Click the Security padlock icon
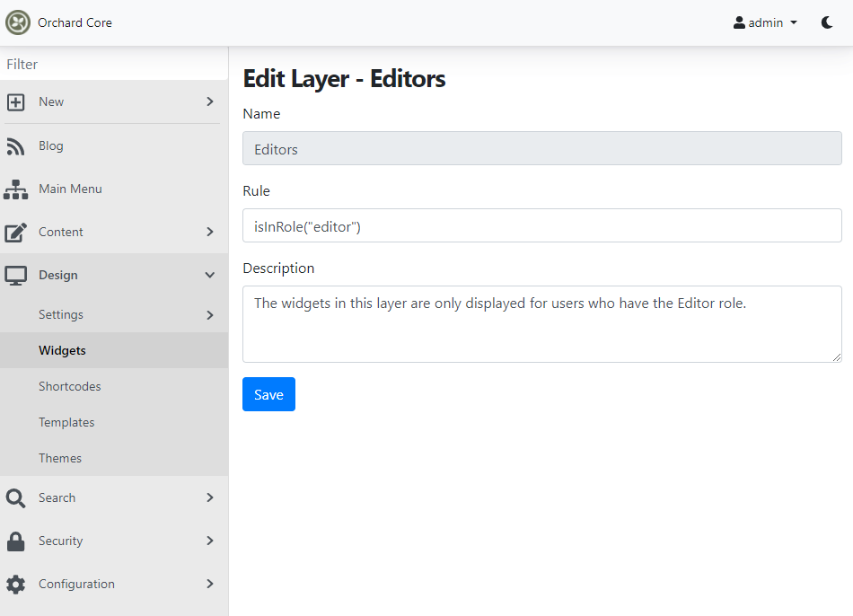Screen dimensions: 853x616 point(16,541)
